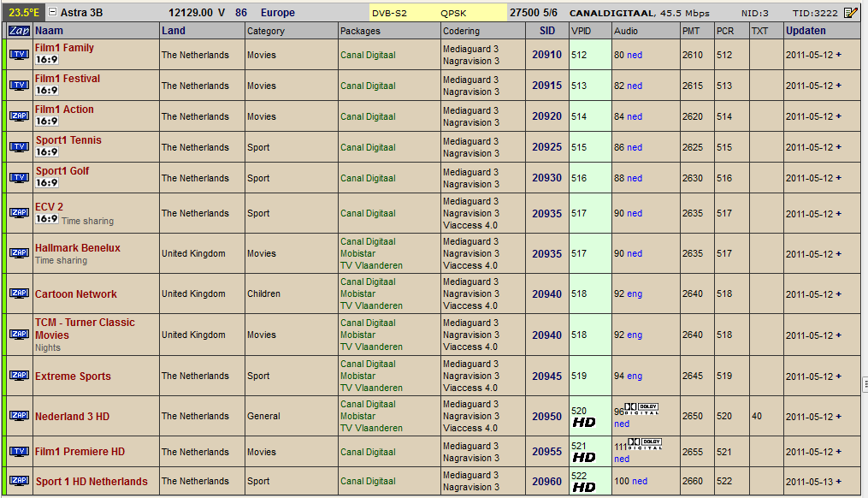The image size is (868, 498).
Task: Click the 16:9 badge under Sport1 Tennis
Action: tap(47, 151)
